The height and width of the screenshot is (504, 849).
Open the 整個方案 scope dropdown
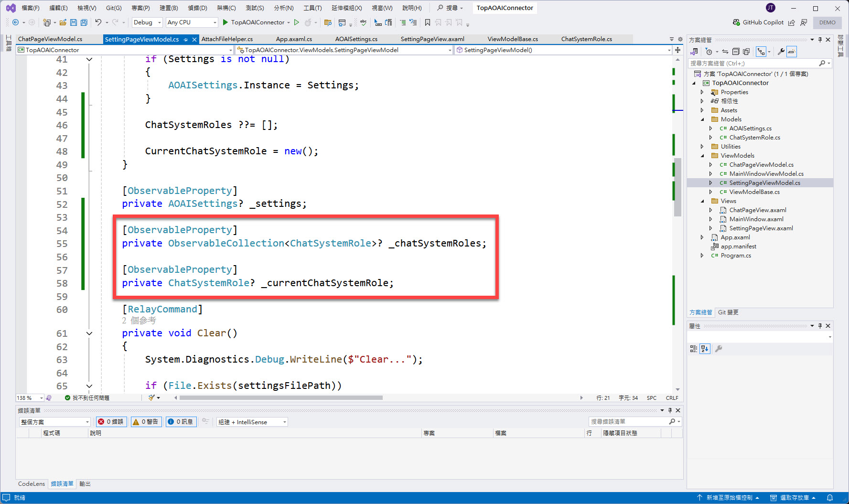pyautogui.click(x=55, y=422)
